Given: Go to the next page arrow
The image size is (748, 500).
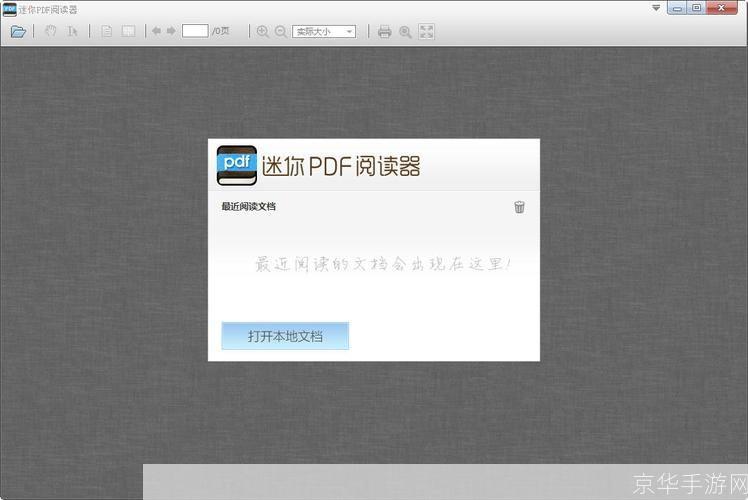Looking at the screenshot, I should [x=171, y=31].
